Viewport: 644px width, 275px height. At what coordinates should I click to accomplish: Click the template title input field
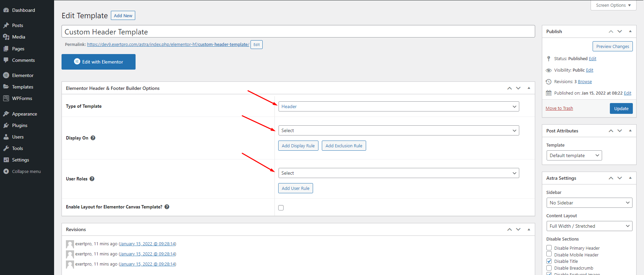(298, 31)
